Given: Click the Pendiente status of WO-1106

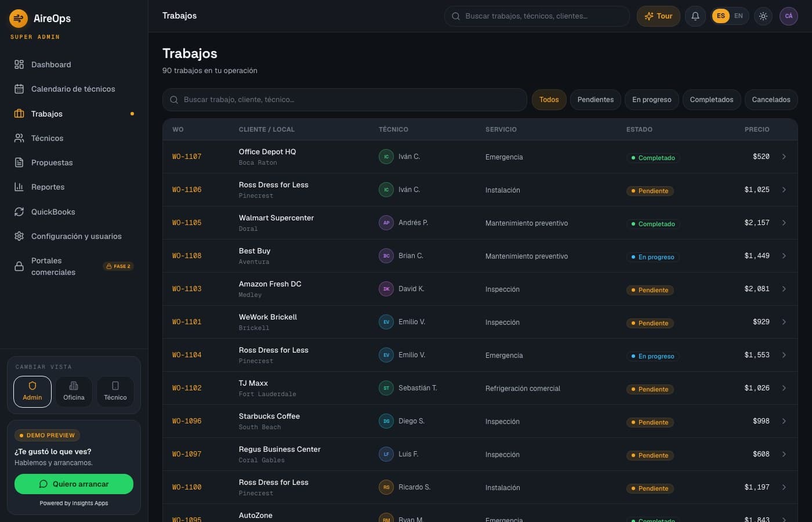Looking at the screenshot, I should 650,191.
